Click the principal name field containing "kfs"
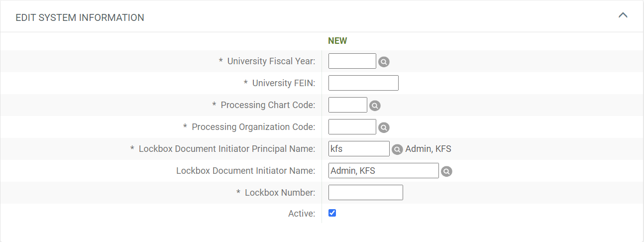The image size is (644, 242). click(359, 149)
